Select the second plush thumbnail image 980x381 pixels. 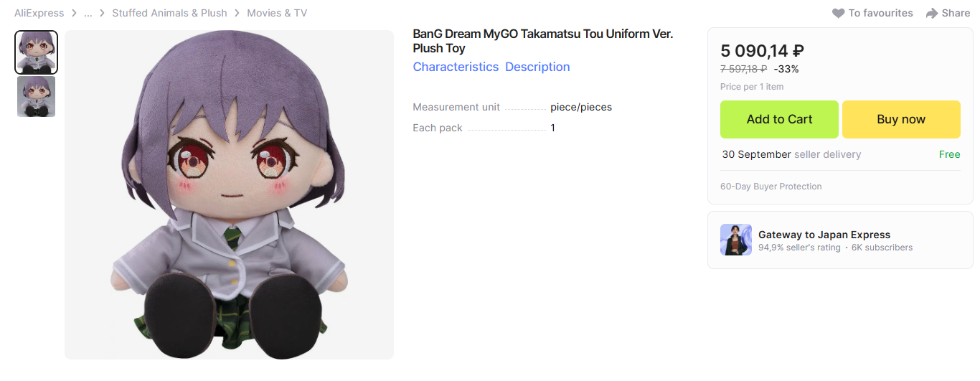[x=36, y=96]
